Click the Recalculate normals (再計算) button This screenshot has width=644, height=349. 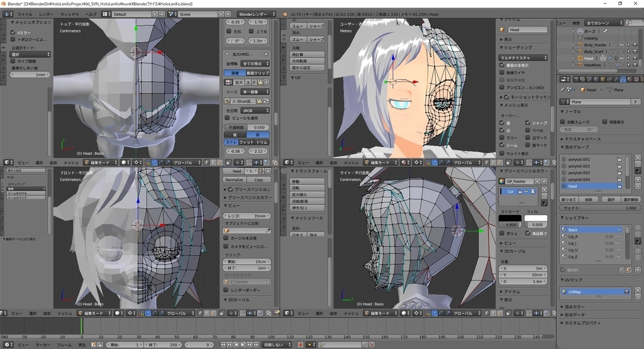coord(307,54)
